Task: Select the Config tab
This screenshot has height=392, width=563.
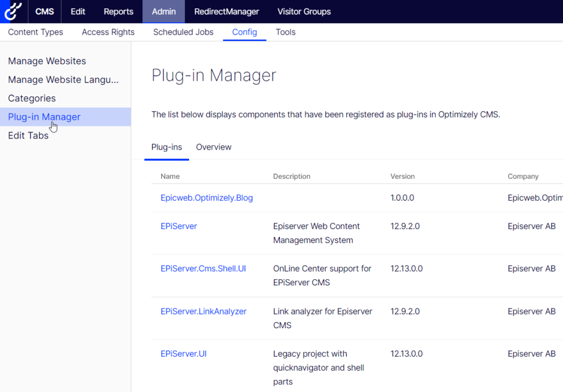Action: tap(245, 32)
